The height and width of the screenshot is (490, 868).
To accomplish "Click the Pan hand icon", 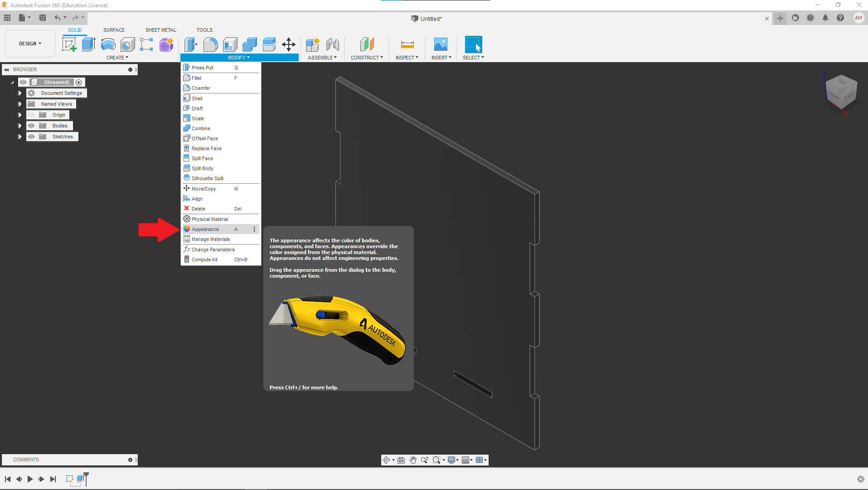I will (412, 460).
